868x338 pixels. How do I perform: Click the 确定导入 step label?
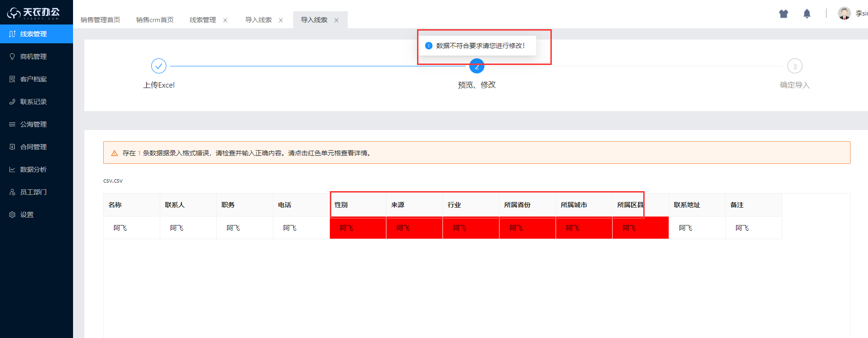click(x=795, y=85)
